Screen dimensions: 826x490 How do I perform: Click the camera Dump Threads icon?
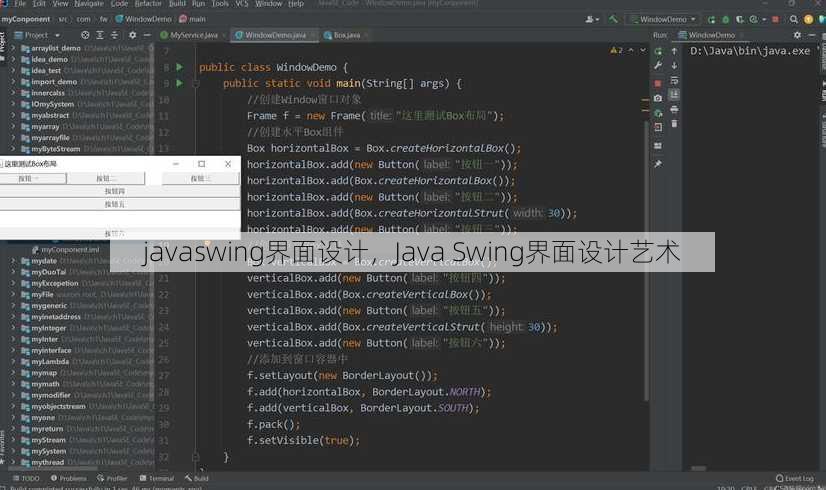(x=658, y=98)
